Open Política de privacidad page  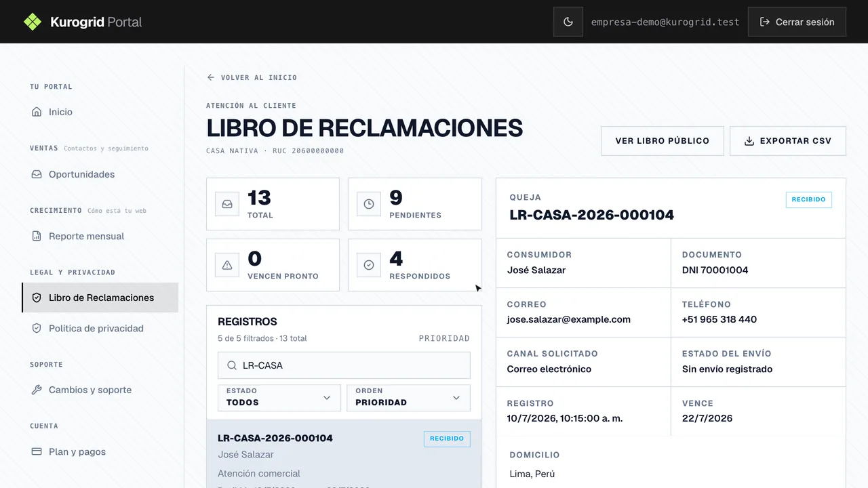pyautogui.click(x=100, y=328)
